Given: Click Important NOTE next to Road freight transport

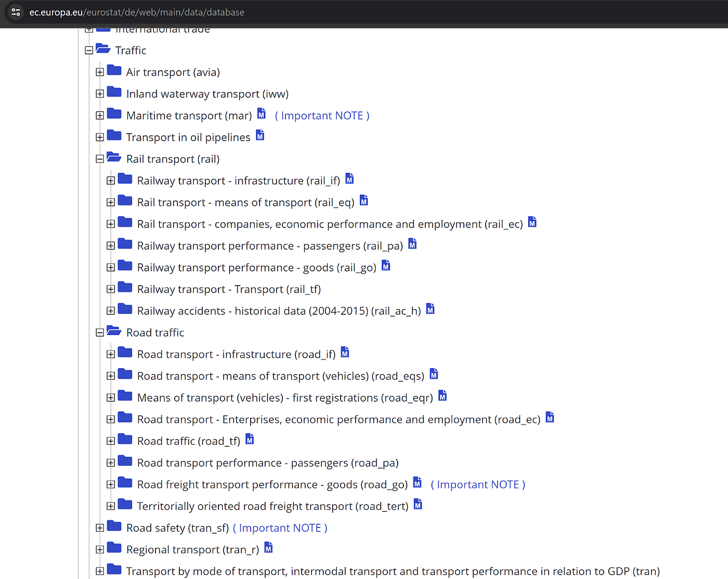Looking at the screenshot, I should pyautogui.click(x=477, y=484).
